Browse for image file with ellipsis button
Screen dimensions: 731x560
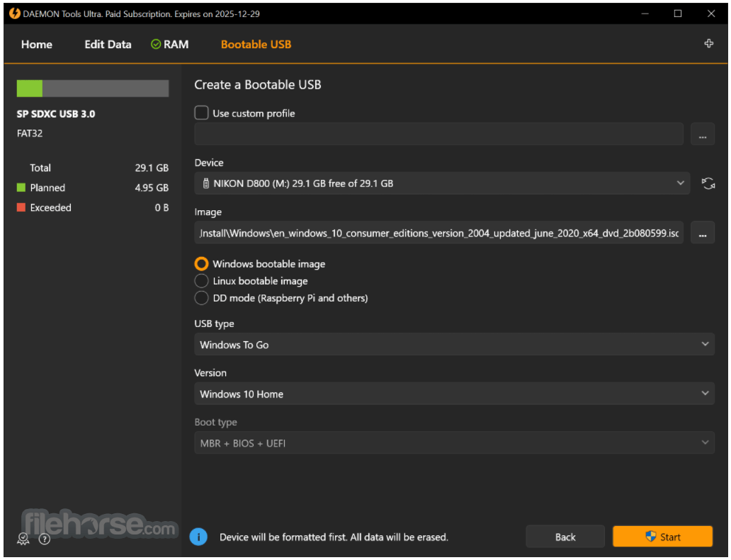pos(703,232)
